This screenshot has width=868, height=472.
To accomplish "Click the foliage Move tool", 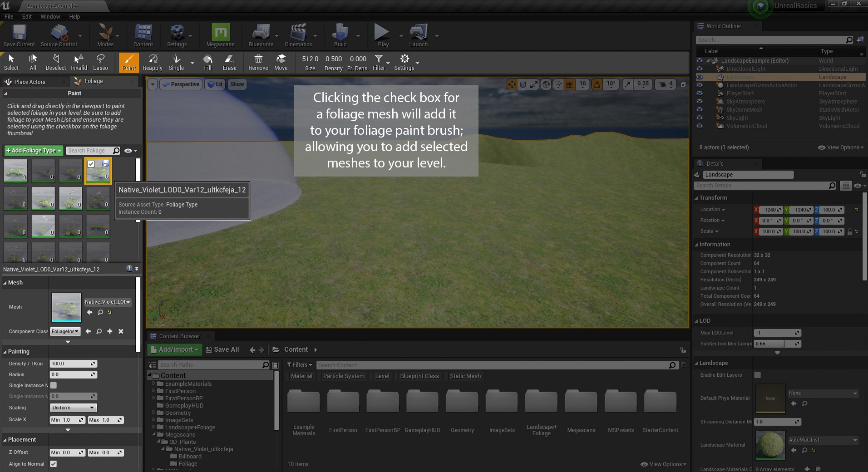I will click(281, 63).
